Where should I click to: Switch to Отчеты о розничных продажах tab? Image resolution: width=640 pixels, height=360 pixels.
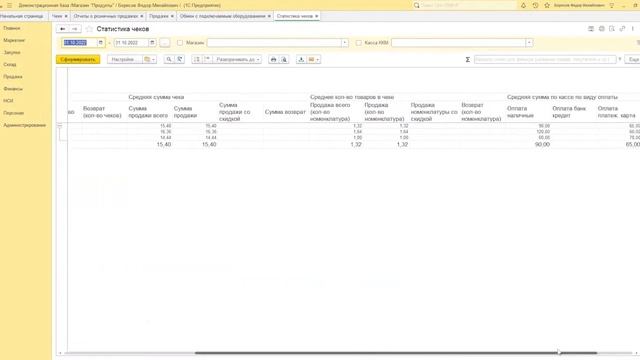coord(106,16)
